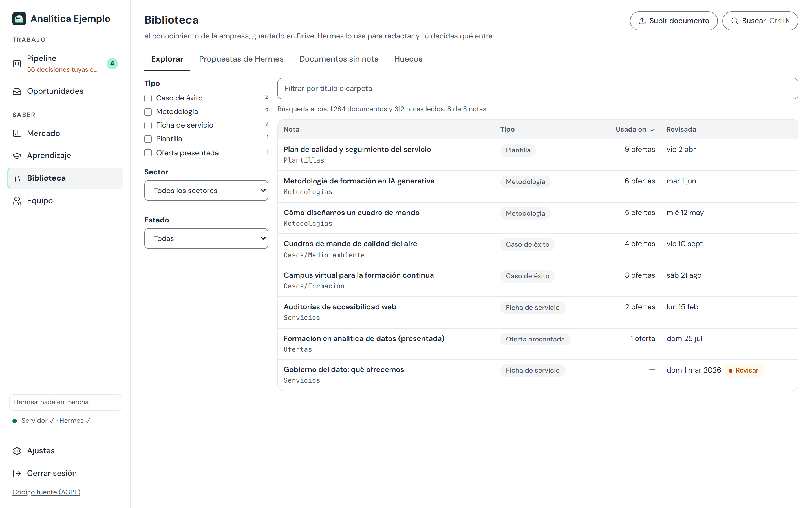Click the Revisar badge on Gobierno del dato

743,370
